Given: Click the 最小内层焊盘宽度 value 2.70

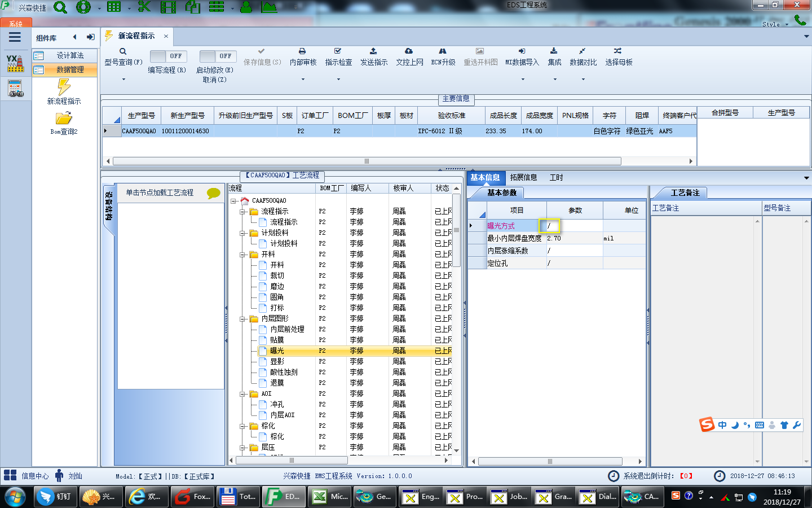Looking at the screenshot, I should click(574, 238).
